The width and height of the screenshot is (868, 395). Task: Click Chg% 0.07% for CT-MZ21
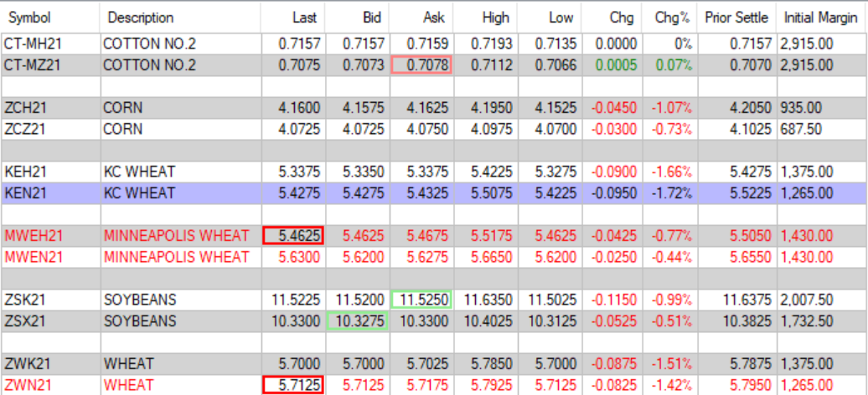[x=669, y=65]
